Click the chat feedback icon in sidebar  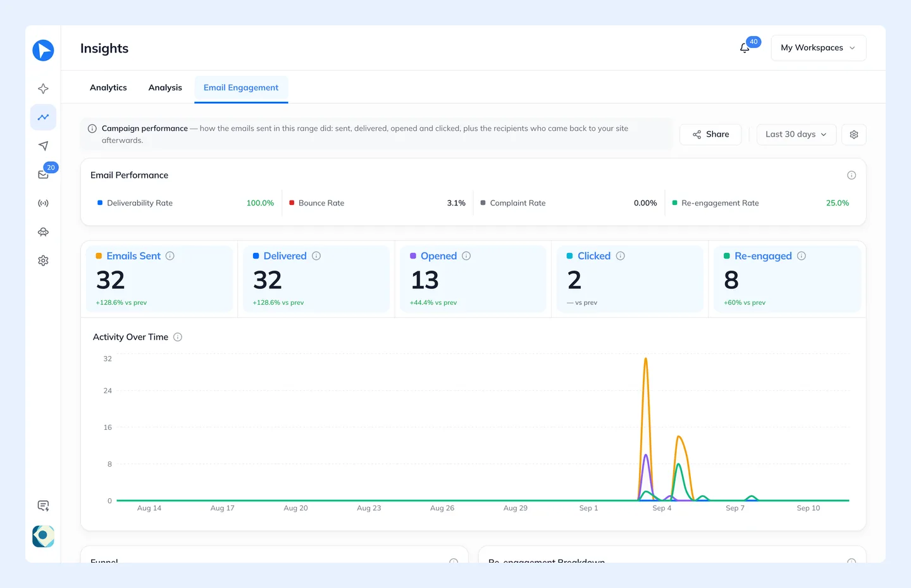(x=43, y=506)
